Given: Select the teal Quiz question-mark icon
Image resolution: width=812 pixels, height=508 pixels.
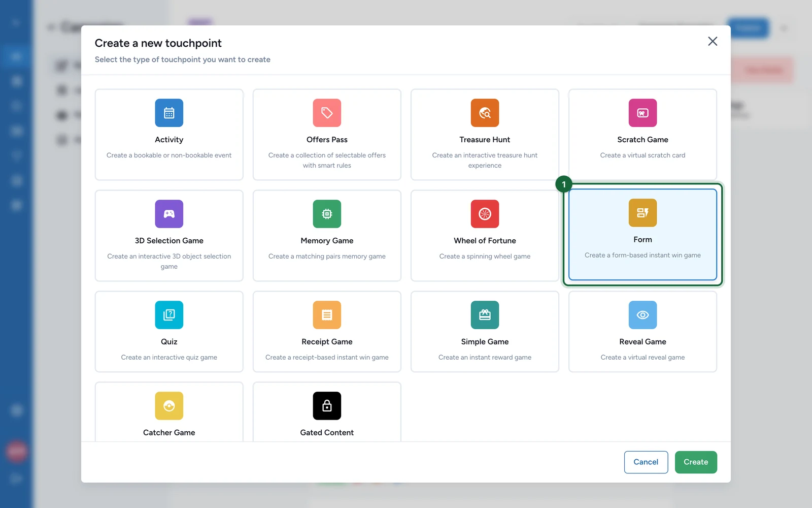Looking at the screenshot, I should [x=169, y=315].
